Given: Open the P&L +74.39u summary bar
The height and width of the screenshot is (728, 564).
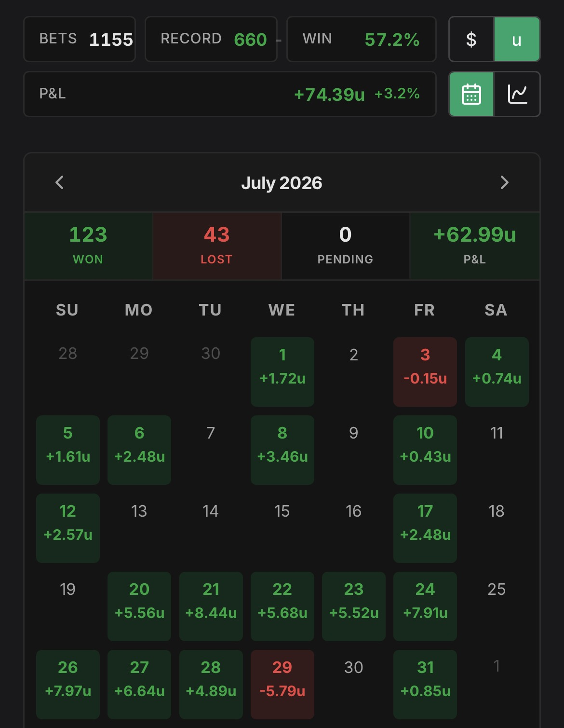Looking at the screenshot, I should click(x=230, y=94).
